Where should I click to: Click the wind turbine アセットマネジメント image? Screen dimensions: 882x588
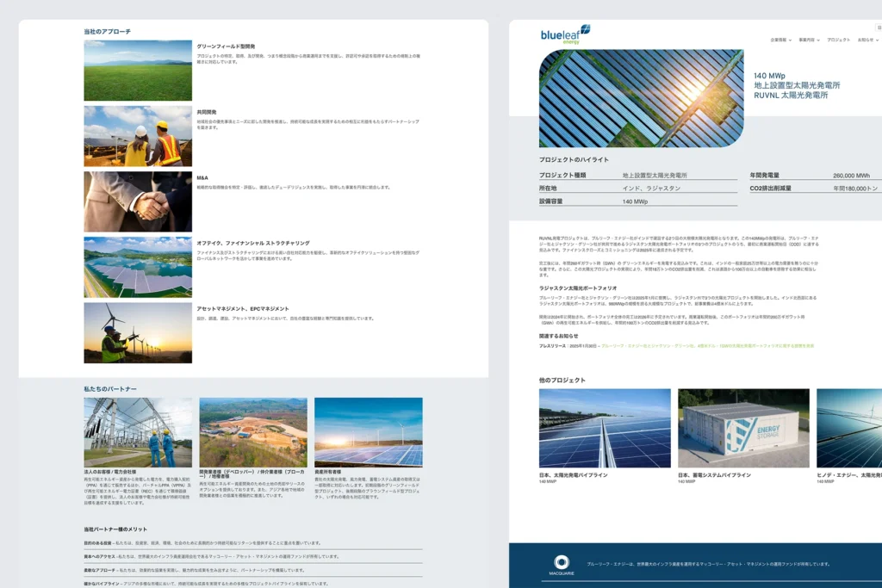pos(138,332)
